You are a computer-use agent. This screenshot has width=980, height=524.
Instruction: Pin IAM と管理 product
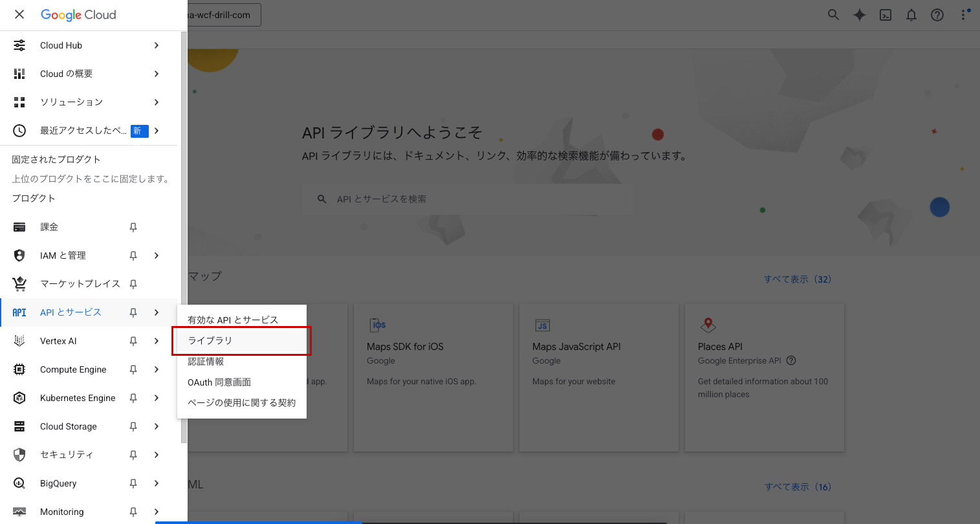click(x=133, y=256)
